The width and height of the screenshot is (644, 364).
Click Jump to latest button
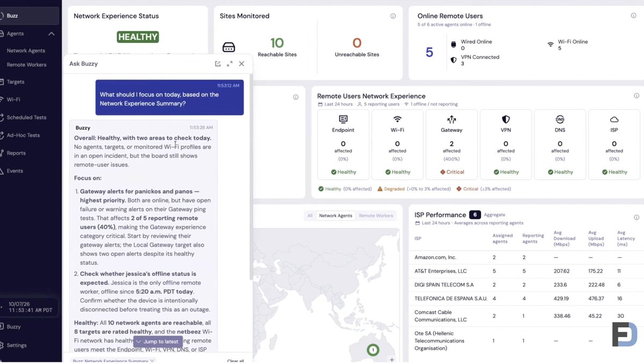(158, 341)
